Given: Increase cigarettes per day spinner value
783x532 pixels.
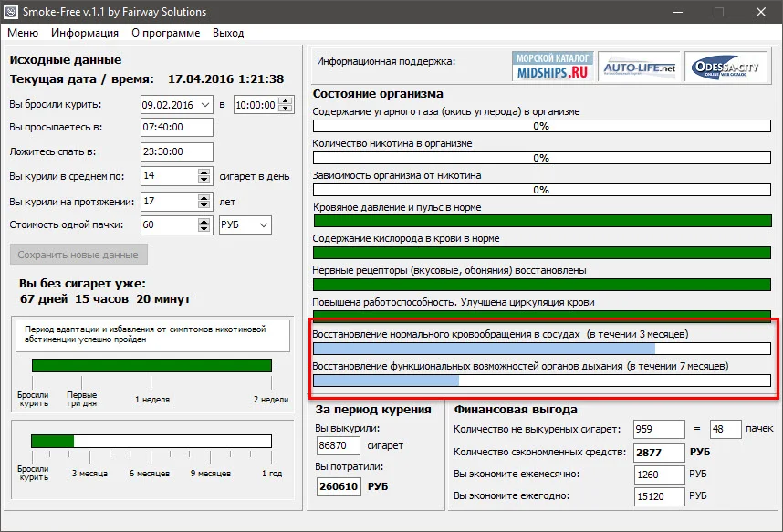Looking at the screenshot, I should 204,172.
